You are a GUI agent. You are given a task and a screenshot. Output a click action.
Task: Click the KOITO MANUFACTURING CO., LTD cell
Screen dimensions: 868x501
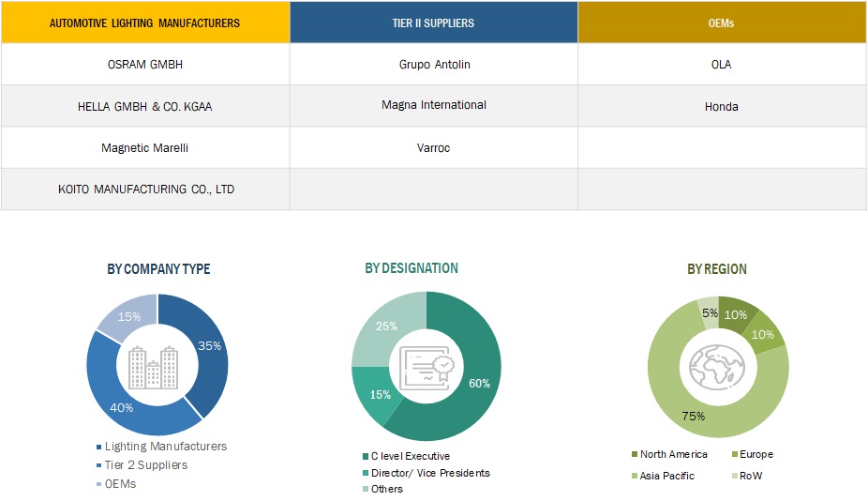[144, 190]
